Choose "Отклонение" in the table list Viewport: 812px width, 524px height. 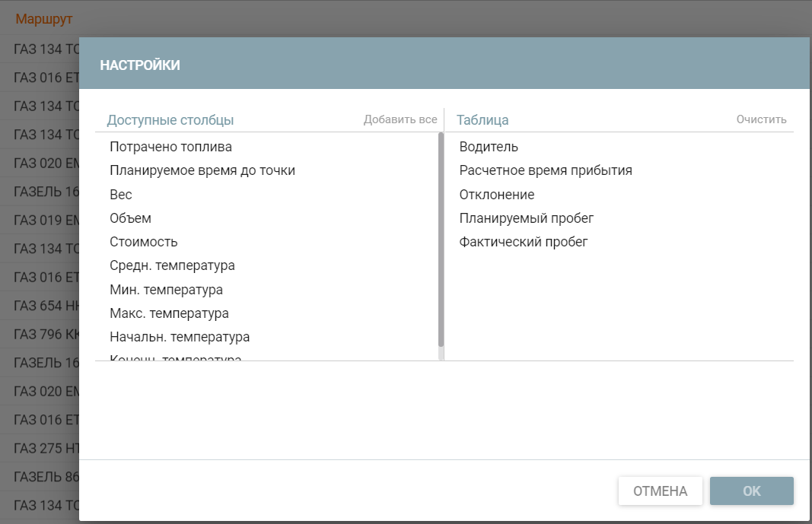[497, 195]
